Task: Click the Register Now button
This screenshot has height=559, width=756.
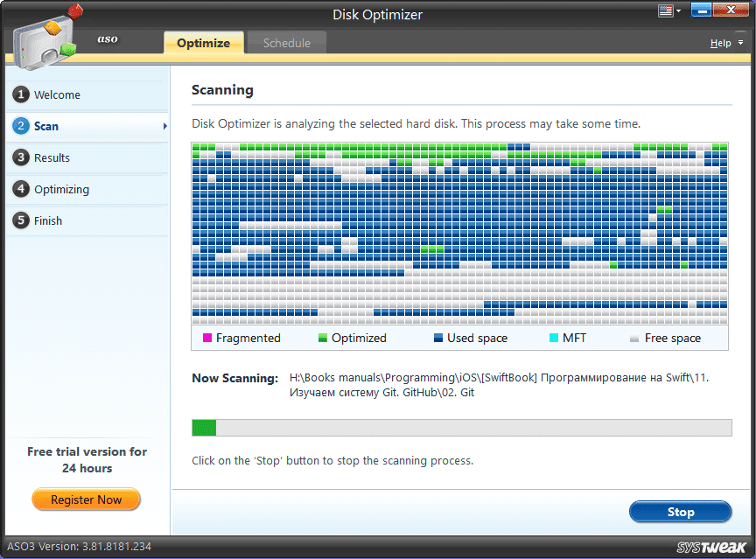Action: click(87, 500)
